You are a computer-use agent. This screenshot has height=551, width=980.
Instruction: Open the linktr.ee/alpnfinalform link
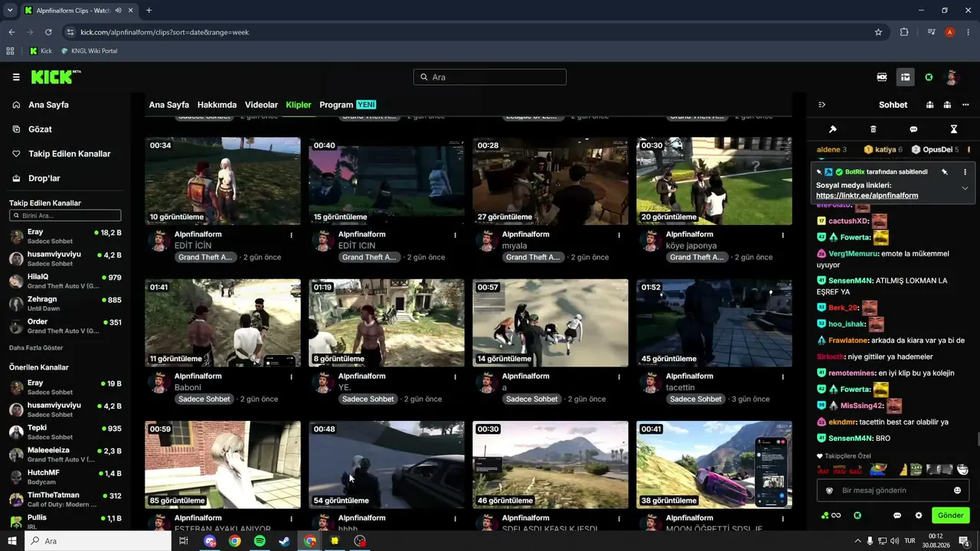click(867, 196)
